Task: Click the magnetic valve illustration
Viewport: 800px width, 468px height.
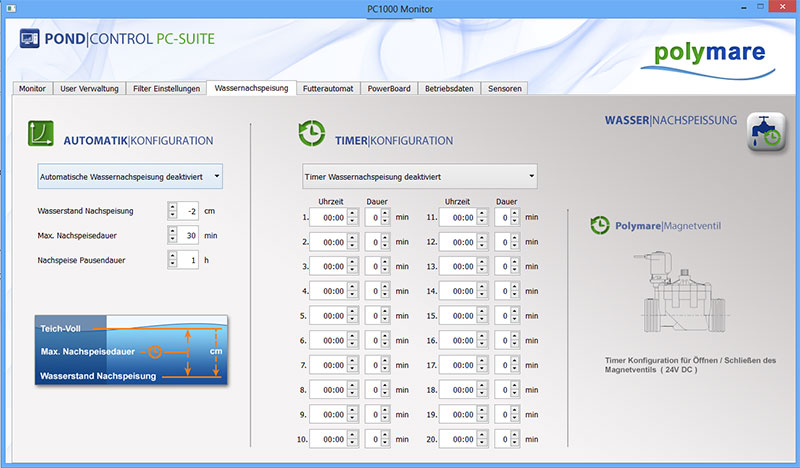Action: [679, 294]
